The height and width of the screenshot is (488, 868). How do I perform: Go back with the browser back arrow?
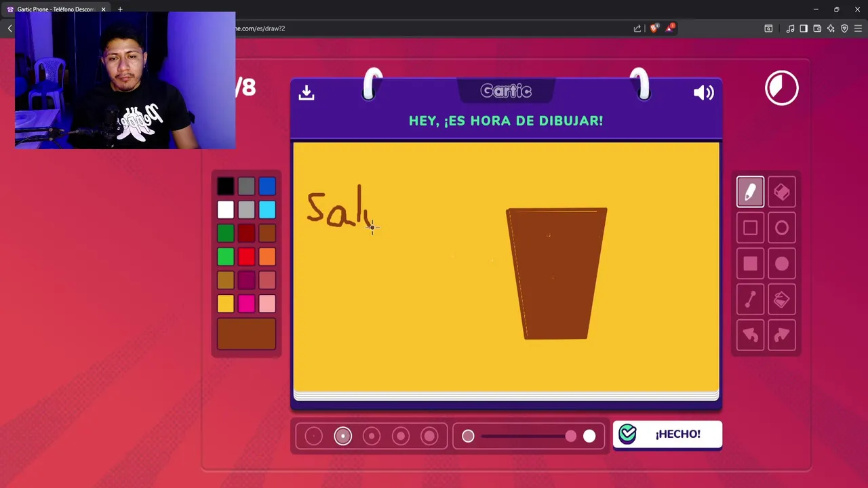[9, 28]
